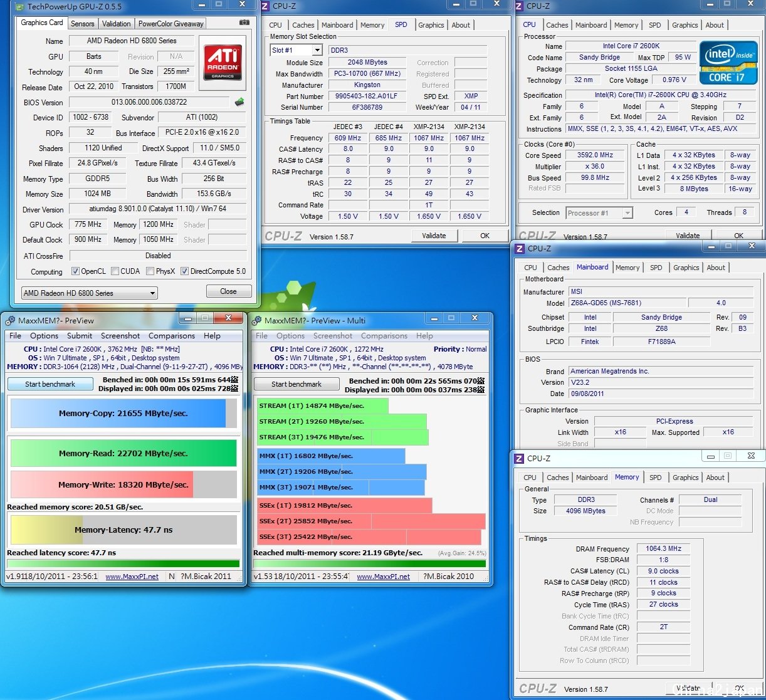The height and width of the screenshot is (700, 766).
Task: Click the DRAM Frequency value '1064.3 MHz'
Action: (x=664, y=548)
